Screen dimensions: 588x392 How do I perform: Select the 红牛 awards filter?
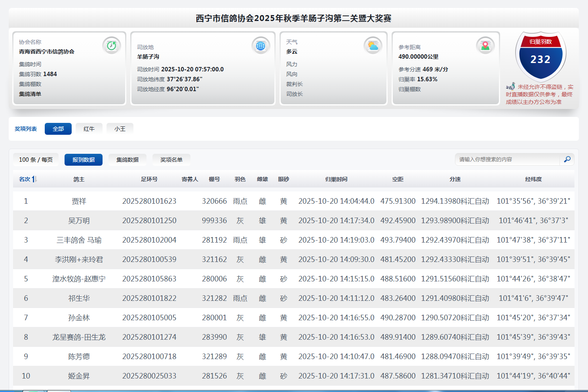pos(89,129)
